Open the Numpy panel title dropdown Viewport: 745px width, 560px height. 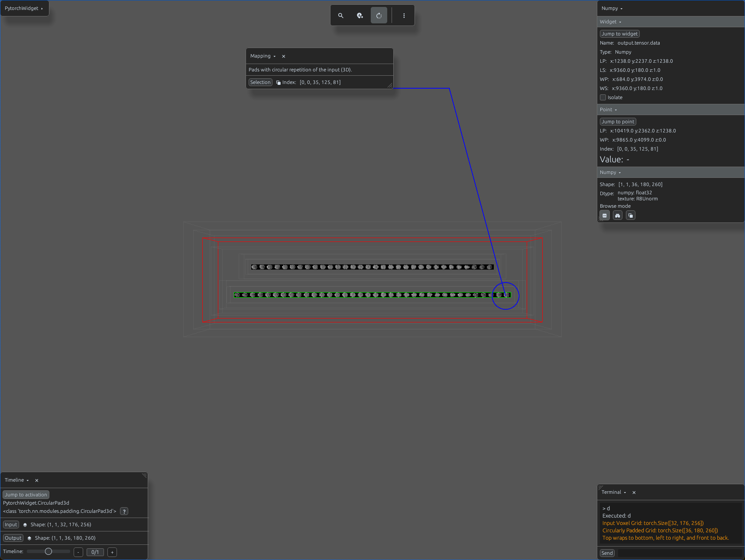pyautogui.click(x=612, y=9)
